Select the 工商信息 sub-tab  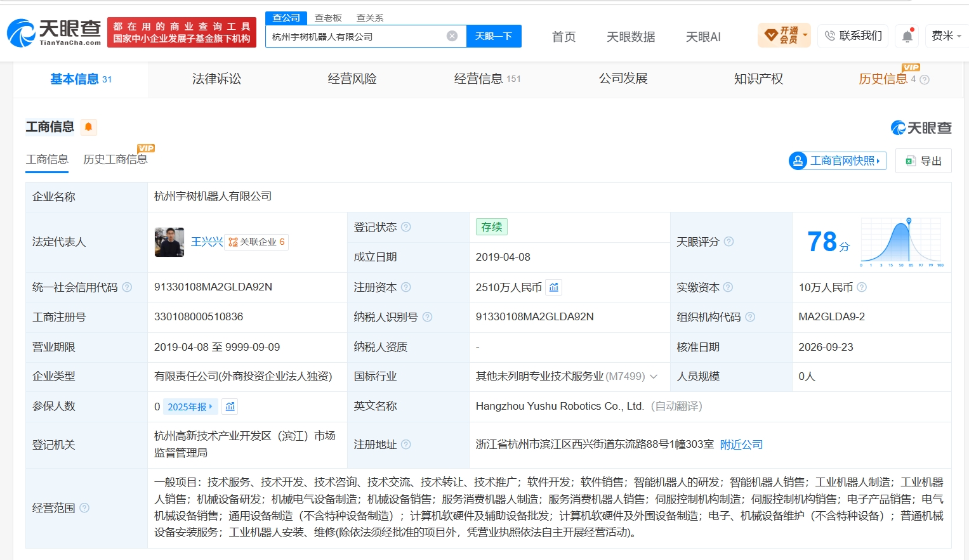click(x=47, y=159)
